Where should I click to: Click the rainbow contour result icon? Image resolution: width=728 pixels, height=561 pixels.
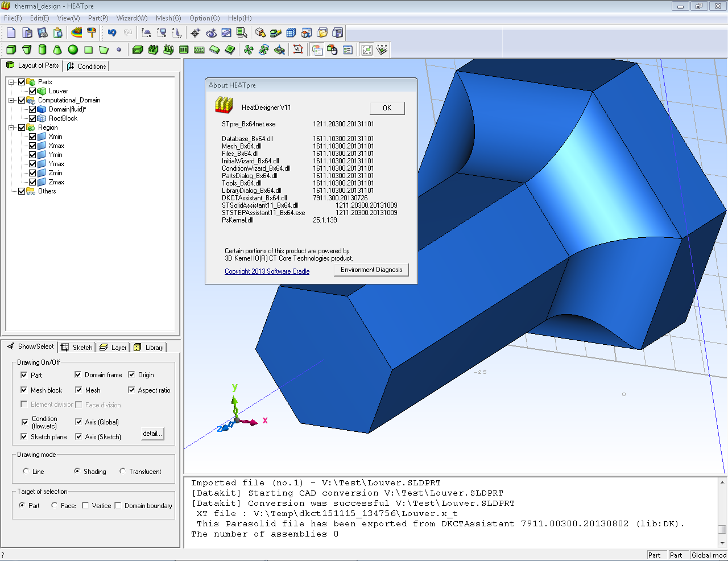pyautogui.click(x=76, y=32)
